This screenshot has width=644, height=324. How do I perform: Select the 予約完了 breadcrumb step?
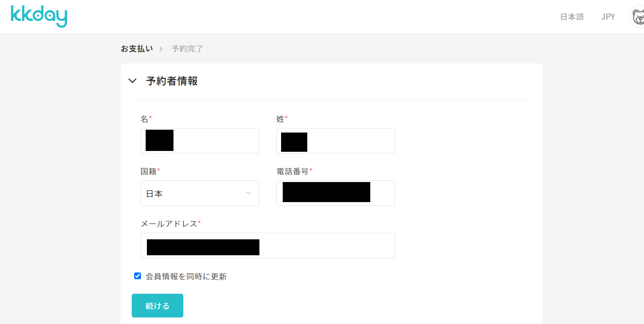187,49
